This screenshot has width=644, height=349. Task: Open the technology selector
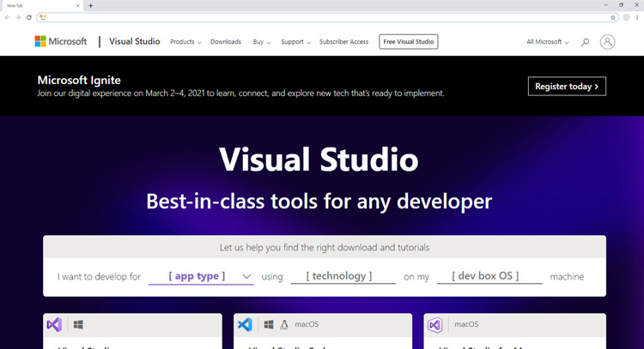tap(343, 276)
